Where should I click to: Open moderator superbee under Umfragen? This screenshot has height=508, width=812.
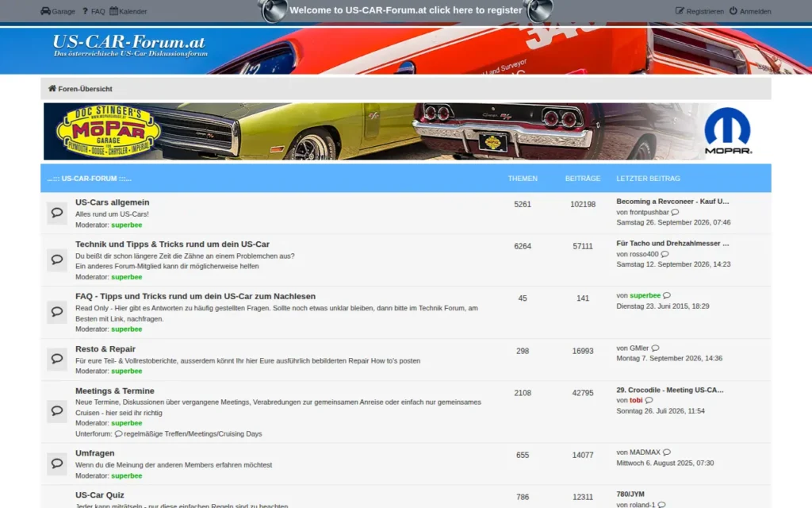[x=126, y=476]
